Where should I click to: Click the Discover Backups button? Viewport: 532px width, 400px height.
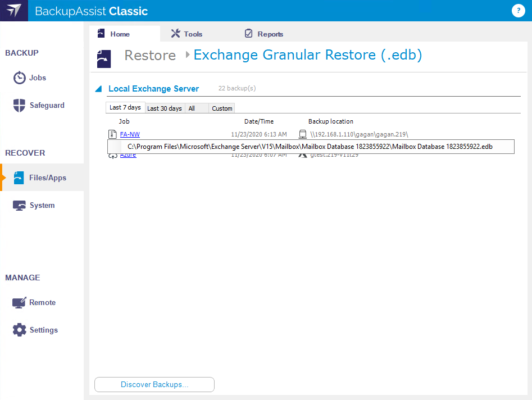coord(154,384)
